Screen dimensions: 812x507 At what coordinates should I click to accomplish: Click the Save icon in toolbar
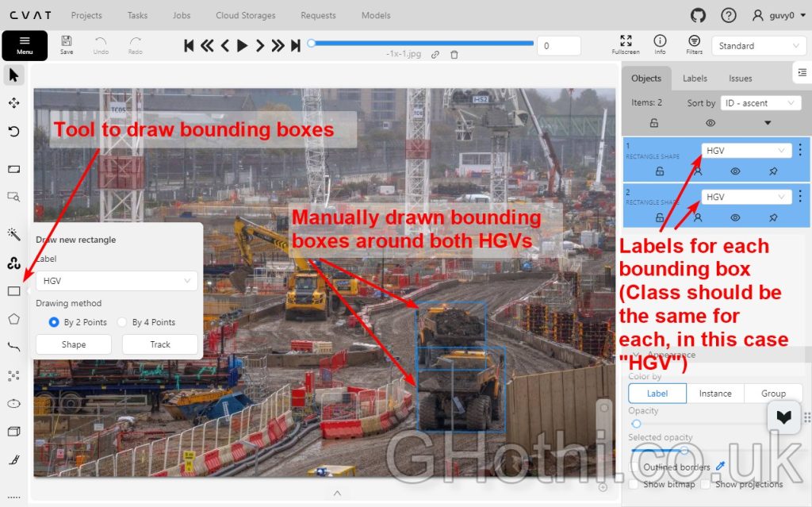(x=67, y=44)
